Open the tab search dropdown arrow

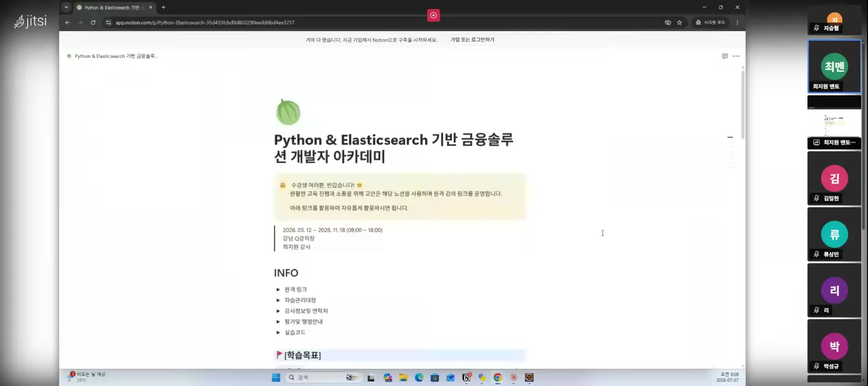tap(66, 7)
